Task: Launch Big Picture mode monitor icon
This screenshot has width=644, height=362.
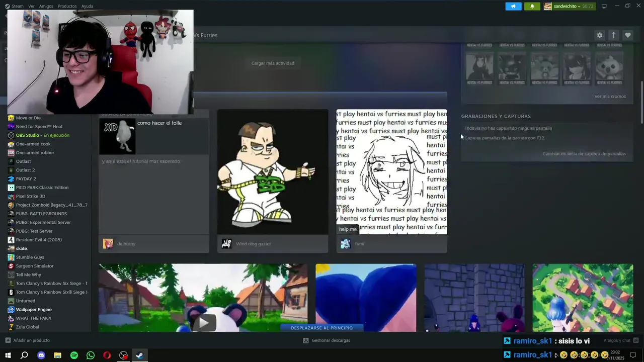Action: pyautogui.click(x=604, y=6)
